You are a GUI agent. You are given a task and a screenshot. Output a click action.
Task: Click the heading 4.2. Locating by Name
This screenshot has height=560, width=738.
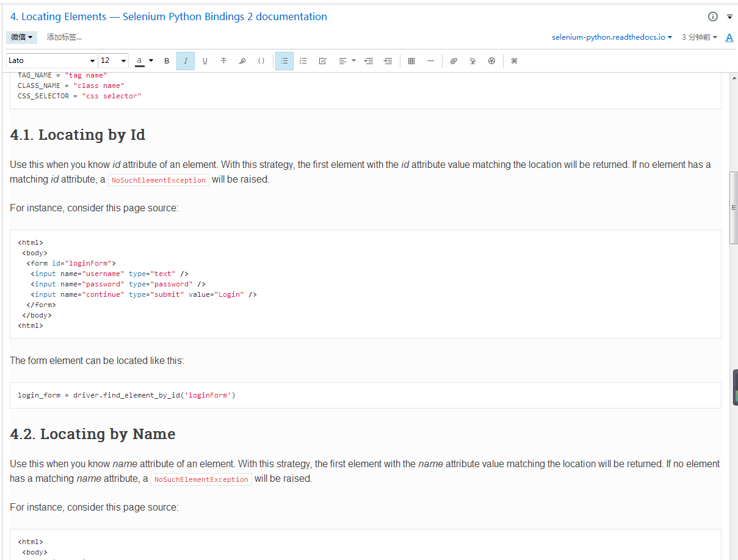tap(93, 434)
